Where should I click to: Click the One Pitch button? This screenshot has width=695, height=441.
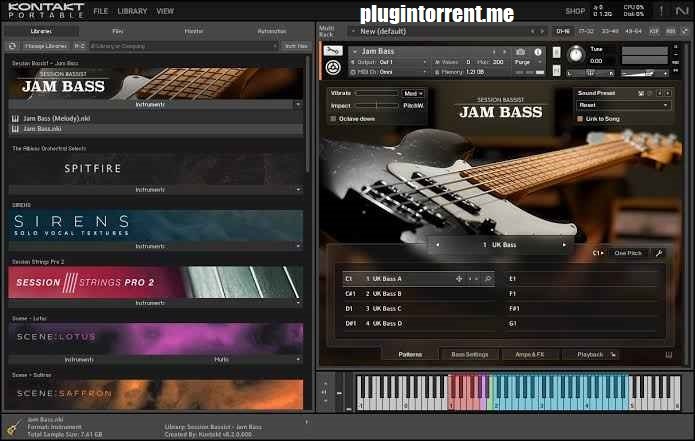point(628,253)
